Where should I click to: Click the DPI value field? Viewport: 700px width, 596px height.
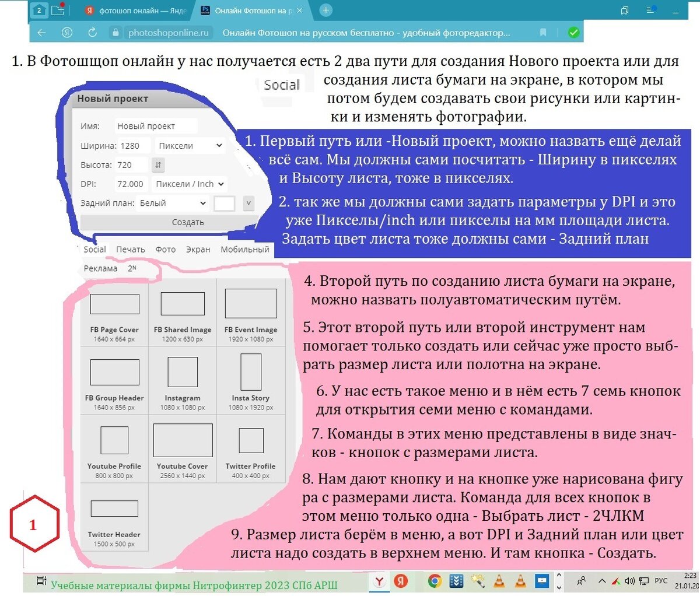[131, 184]
